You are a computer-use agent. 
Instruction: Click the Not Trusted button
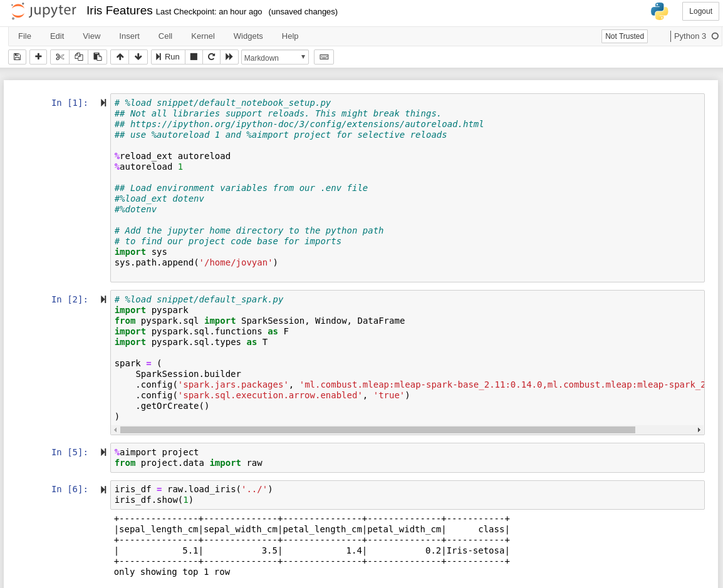click(625, 36)
